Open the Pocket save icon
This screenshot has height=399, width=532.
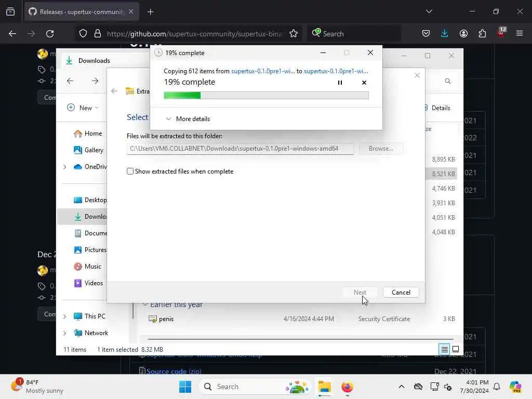(426, 34)
